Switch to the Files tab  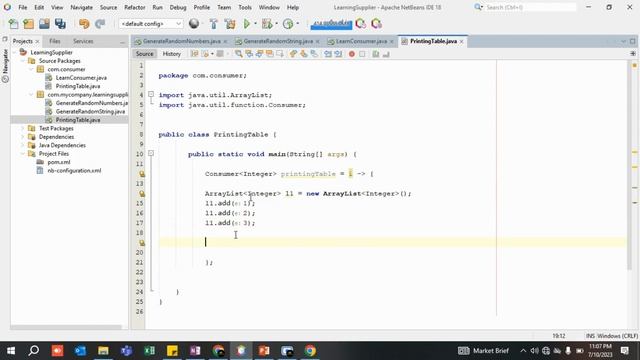click(x=55, y=41)
